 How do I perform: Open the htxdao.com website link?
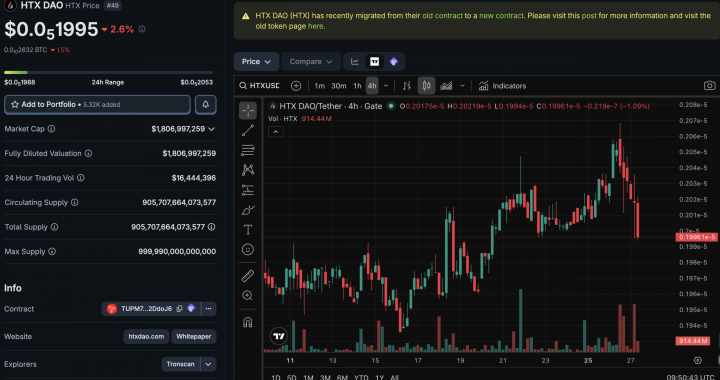pos(146,336)
